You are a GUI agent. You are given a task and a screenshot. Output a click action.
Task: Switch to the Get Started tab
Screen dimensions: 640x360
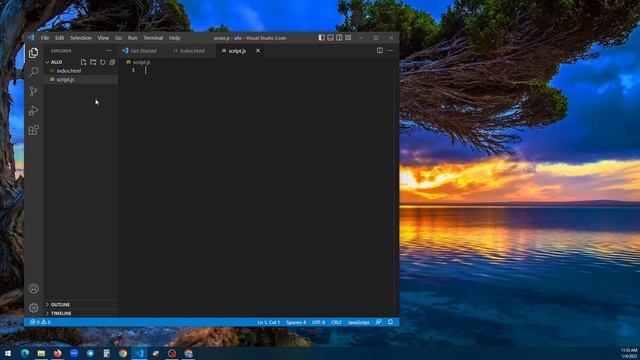tap(140, 51)
